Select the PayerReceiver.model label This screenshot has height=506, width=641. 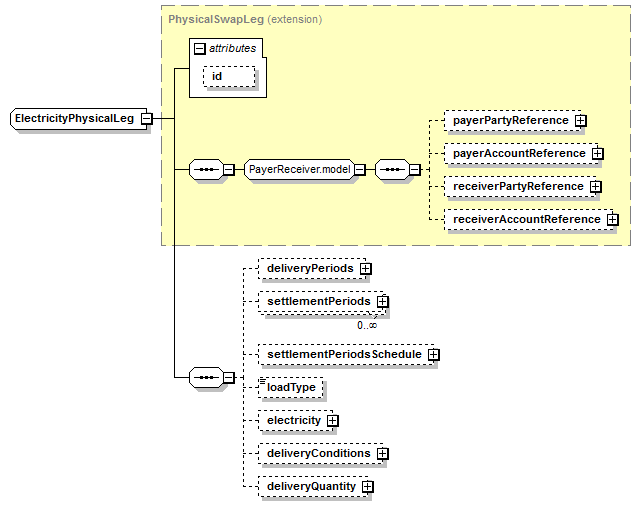click(x=300, y=169)
